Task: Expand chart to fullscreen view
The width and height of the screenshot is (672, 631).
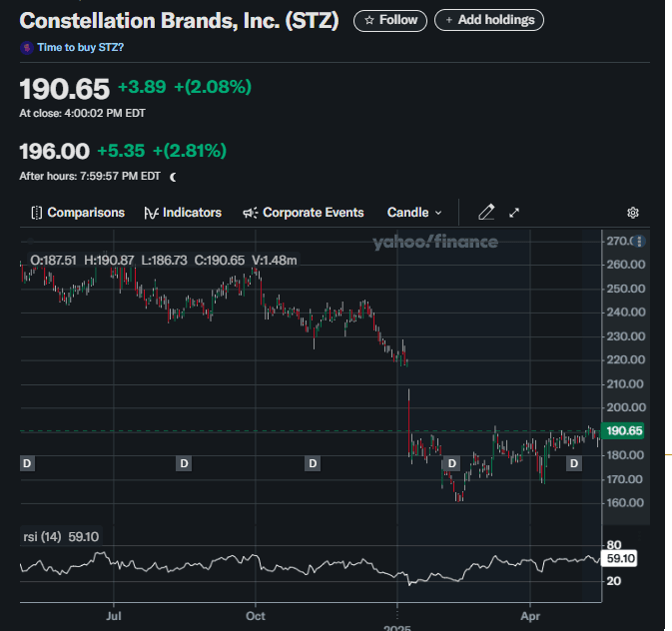Action: point(515,213)
